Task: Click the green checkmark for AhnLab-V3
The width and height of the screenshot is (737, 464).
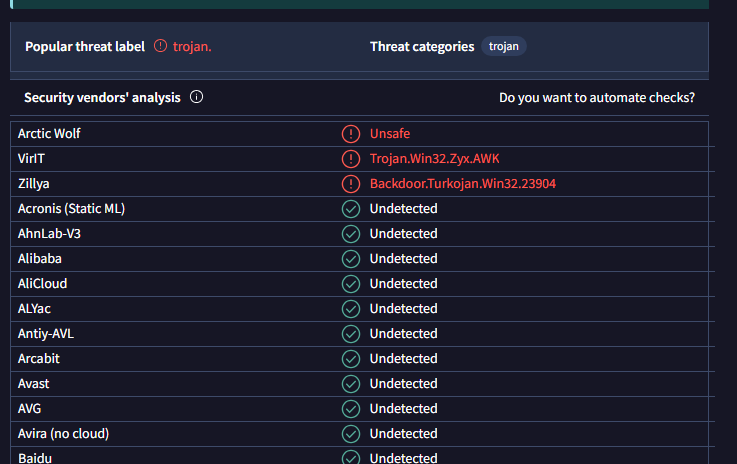Action: (351, 234)
